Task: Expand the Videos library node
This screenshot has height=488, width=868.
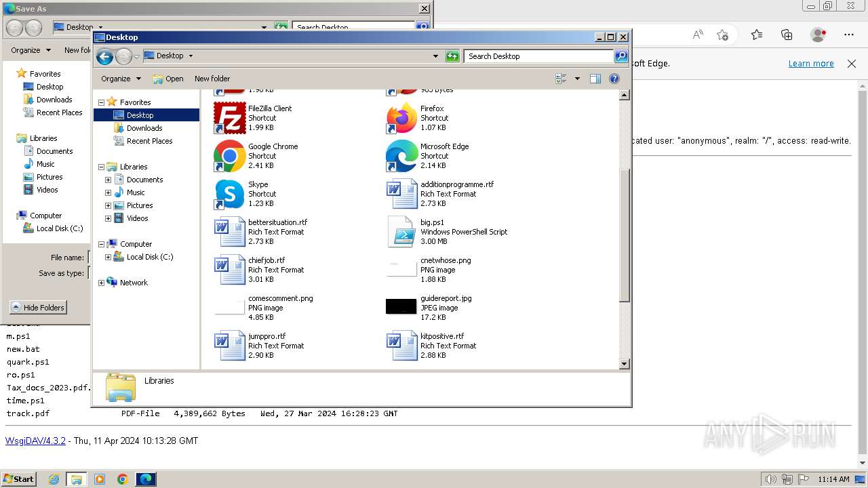Action: pos(108,218)
